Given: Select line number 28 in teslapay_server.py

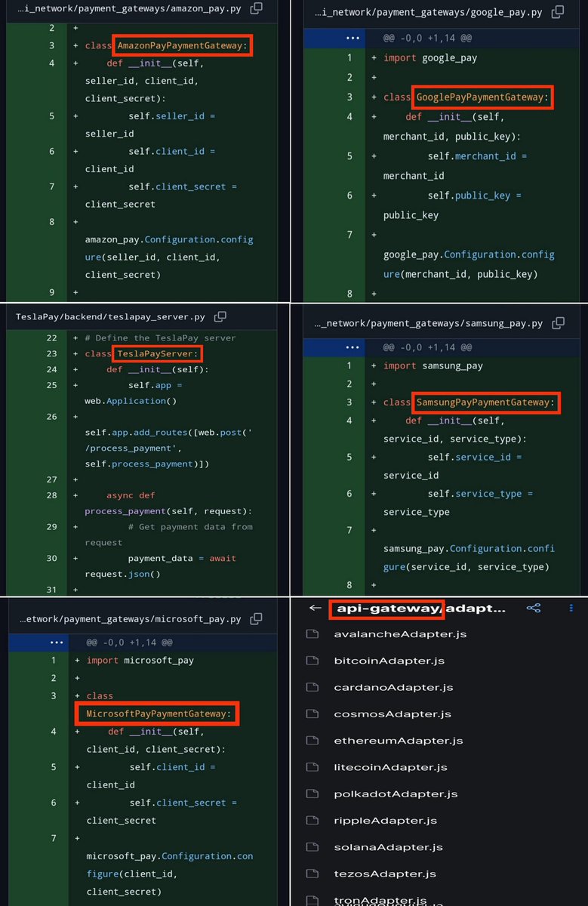Looking at the screenshot, I should [51, 495].
